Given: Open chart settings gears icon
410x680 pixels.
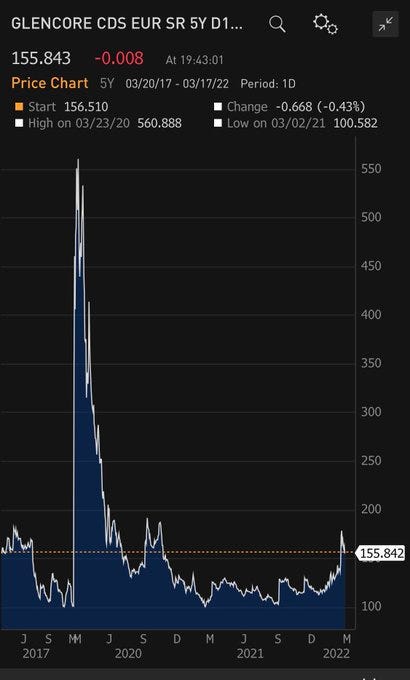Looking at the screenshot, I should [x=325, y=24].
